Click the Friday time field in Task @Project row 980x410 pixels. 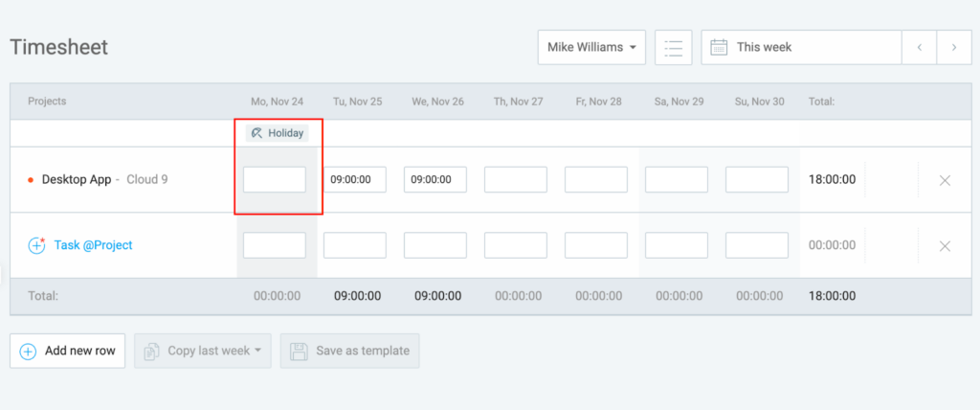coord(596,245)
